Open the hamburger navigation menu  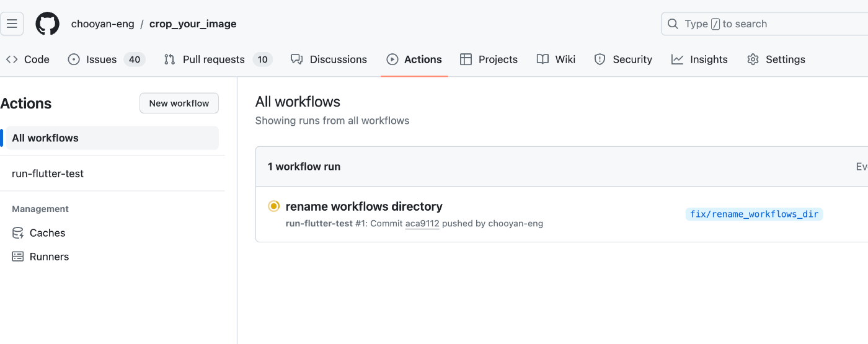(12, 24)
